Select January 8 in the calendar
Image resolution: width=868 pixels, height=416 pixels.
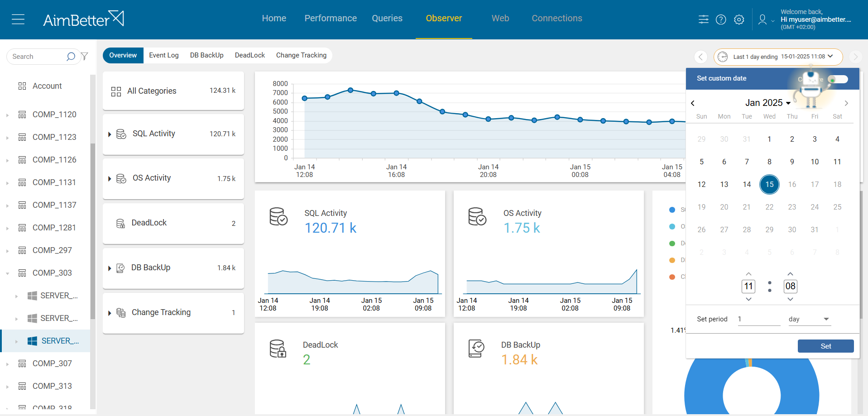770,162
